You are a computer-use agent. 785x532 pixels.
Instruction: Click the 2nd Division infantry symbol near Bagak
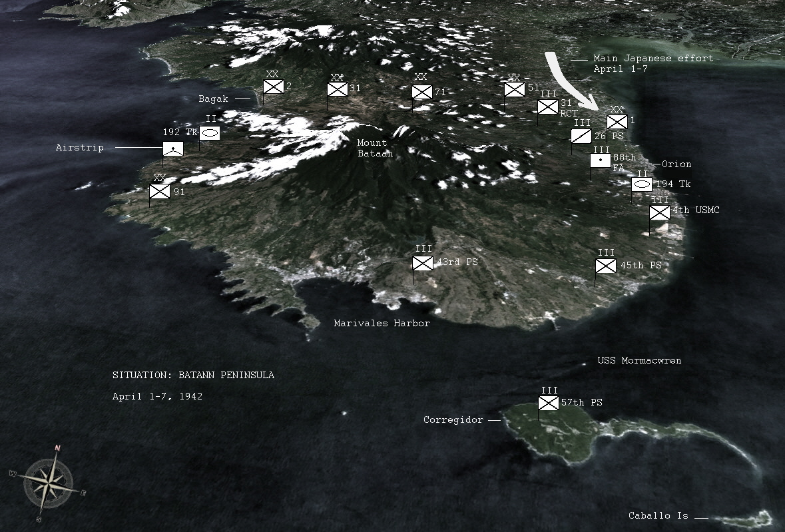pyautogui.click(x=274, y=87)
